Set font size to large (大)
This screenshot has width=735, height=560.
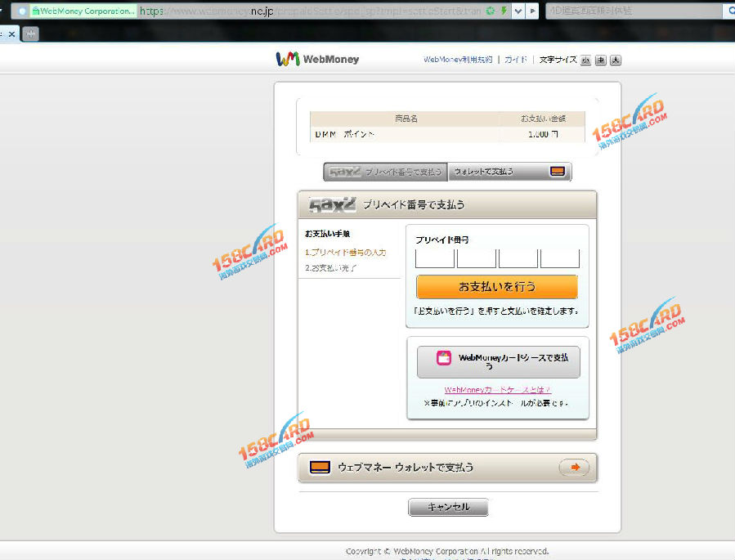pos(616,60)
